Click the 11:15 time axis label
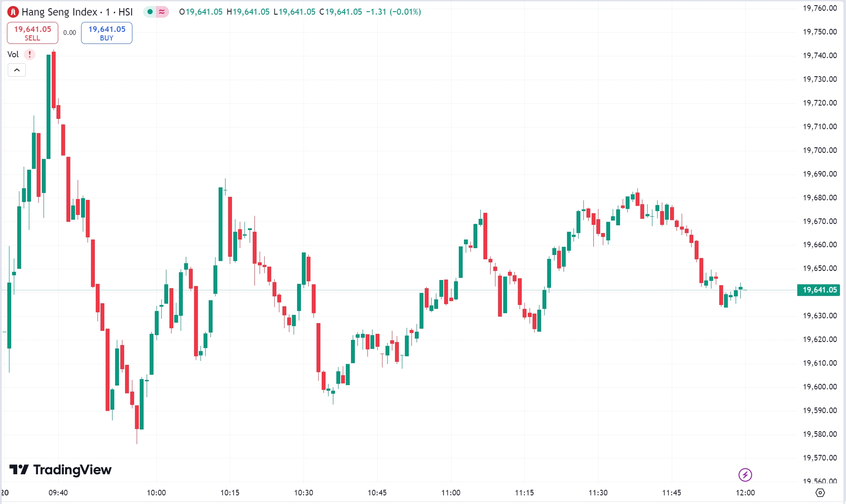The height and width of the screenshot is (504, 846). tap(524, 492)
